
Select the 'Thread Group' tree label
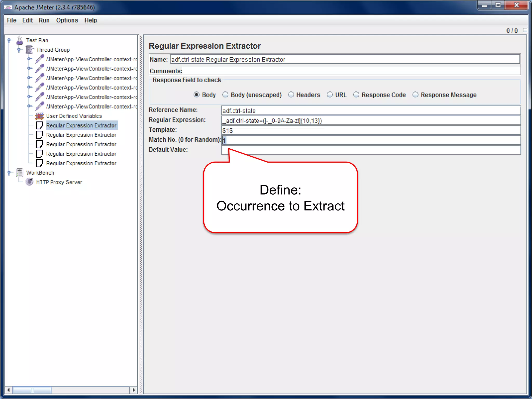pyautogui.click(x=53, y=50)
